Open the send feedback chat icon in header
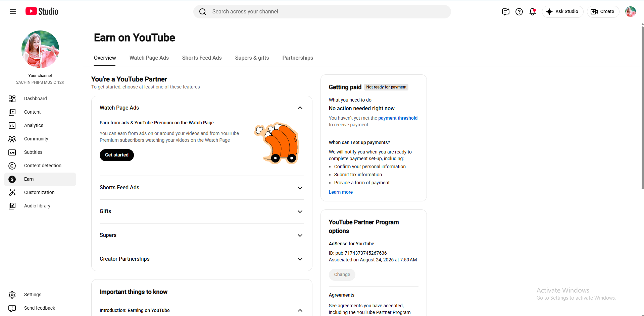The height and width of the screenshot is (316, 644). click(506, 12)
